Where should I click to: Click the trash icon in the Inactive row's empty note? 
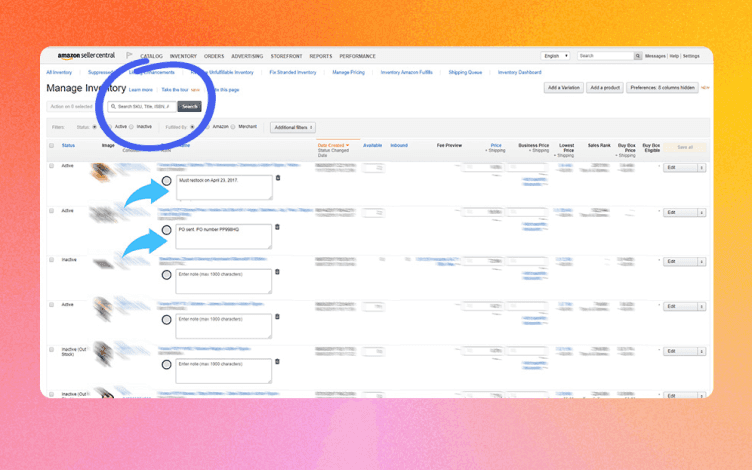pos(277,272)
